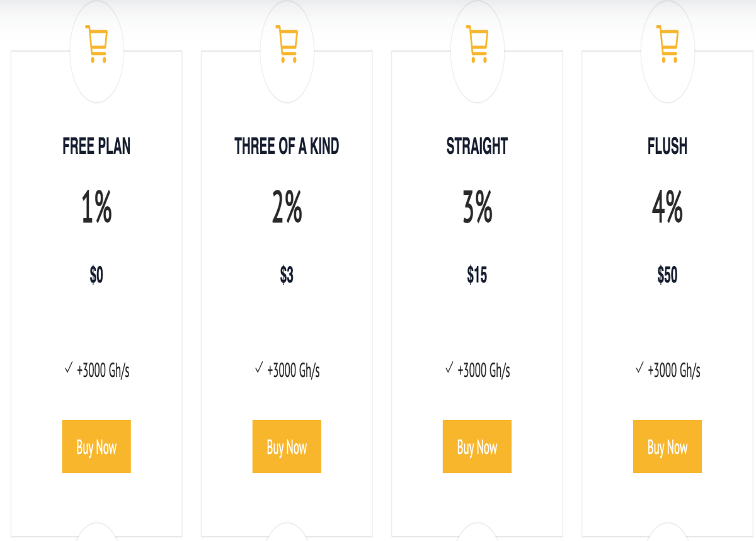Image resolution: width=756 pixels, height=541 pixels.
Task: Click the checkmark in Free Plan feature
Action: [x=69, y=368]
